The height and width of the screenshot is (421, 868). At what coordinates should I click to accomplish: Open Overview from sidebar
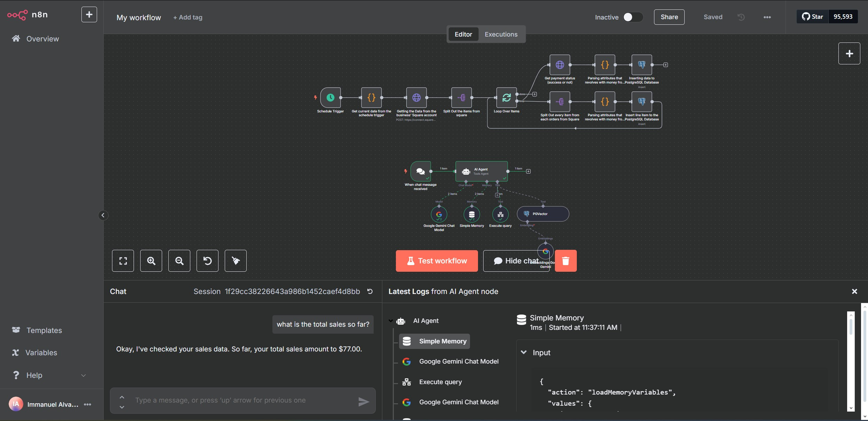click(x=43, y=39)
